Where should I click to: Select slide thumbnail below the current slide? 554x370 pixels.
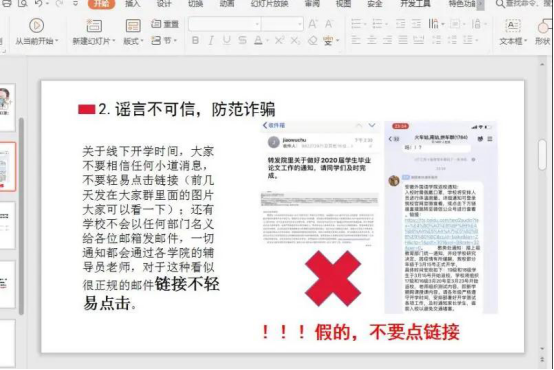7,225
